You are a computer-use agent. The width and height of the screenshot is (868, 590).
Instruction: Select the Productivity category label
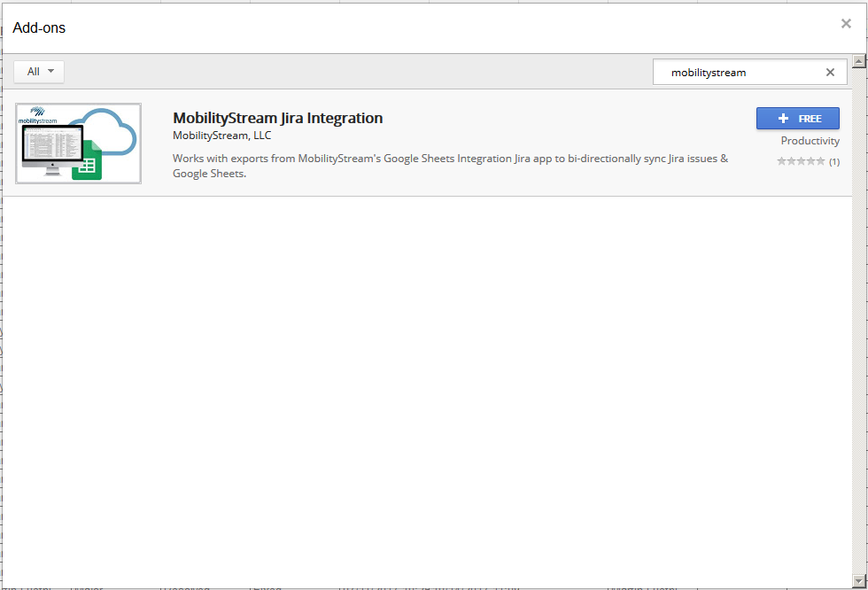pos(810,141)
